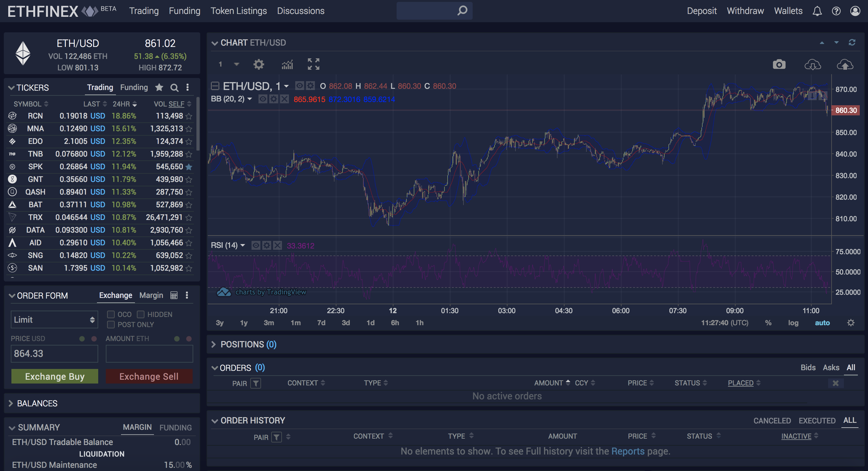The height and width of the screenshot is (471, 868).
Task: Open the Reports page link
Action: click(x=628, y=451)
